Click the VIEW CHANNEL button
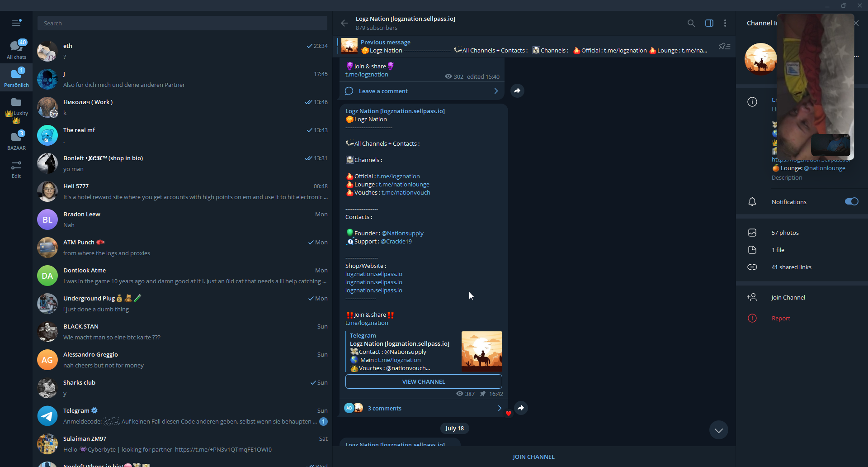Viewport: 868px width, 467px height. pos(423,382)
